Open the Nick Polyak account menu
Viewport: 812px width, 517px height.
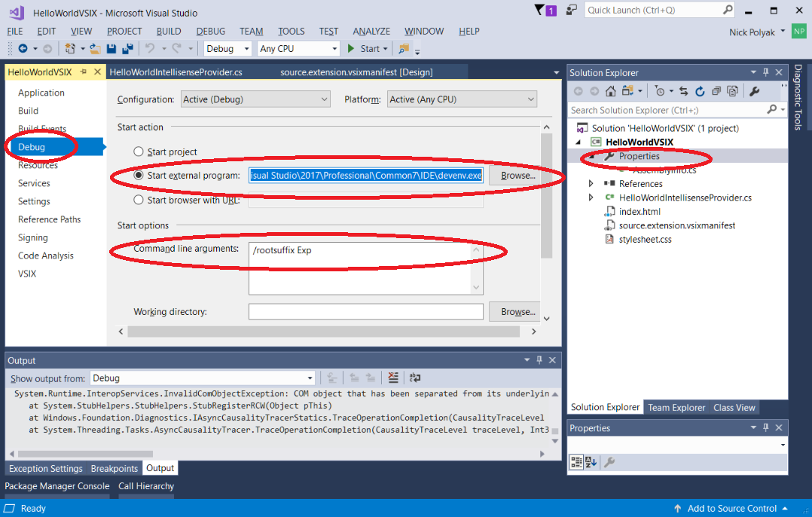point(757,32)
